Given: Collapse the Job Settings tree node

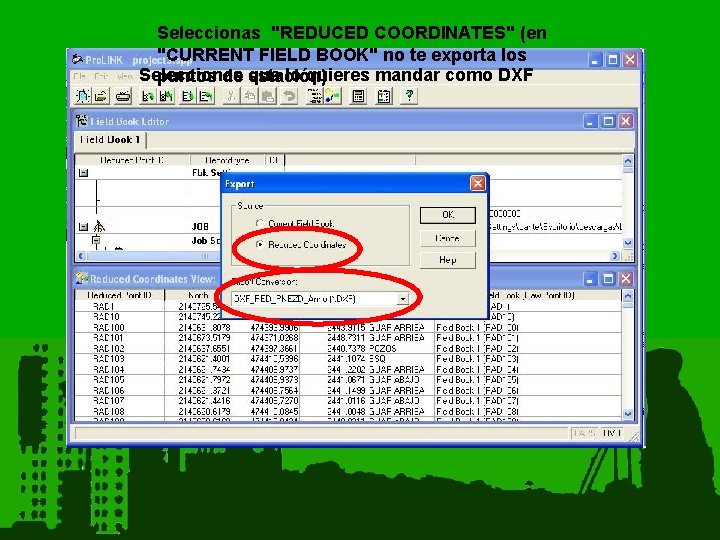Looking at the screenshot, I should coord(96,240).
